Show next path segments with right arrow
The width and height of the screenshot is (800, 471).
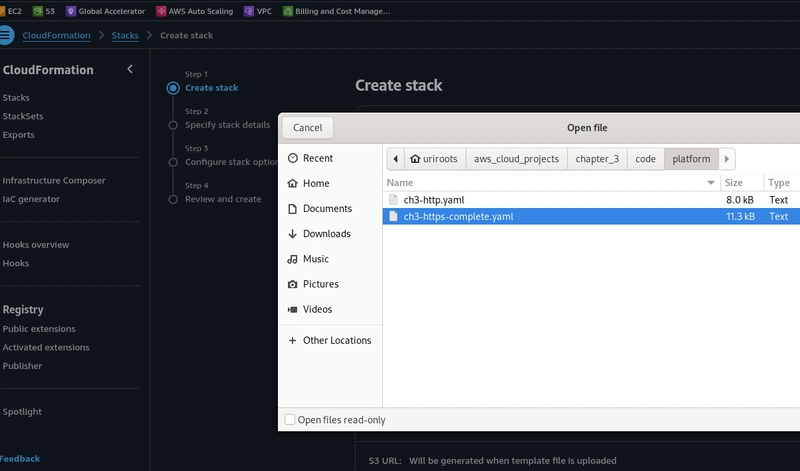(x=727, y=159)
